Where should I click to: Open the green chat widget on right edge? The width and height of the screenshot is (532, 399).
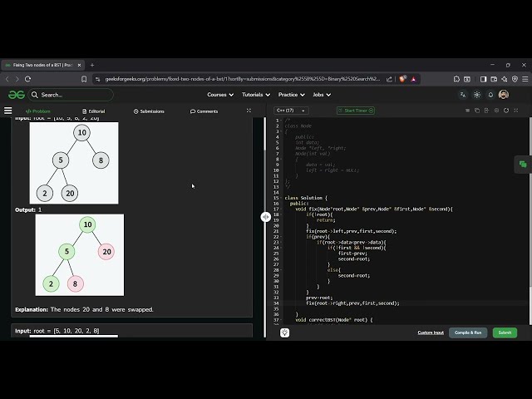(523, 165)
